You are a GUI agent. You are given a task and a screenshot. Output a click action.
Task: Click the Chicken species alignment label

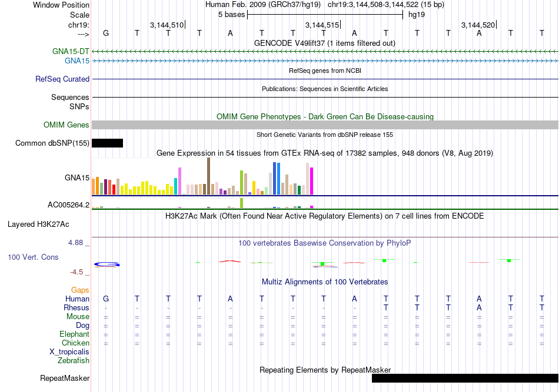(x=75, y=343)
